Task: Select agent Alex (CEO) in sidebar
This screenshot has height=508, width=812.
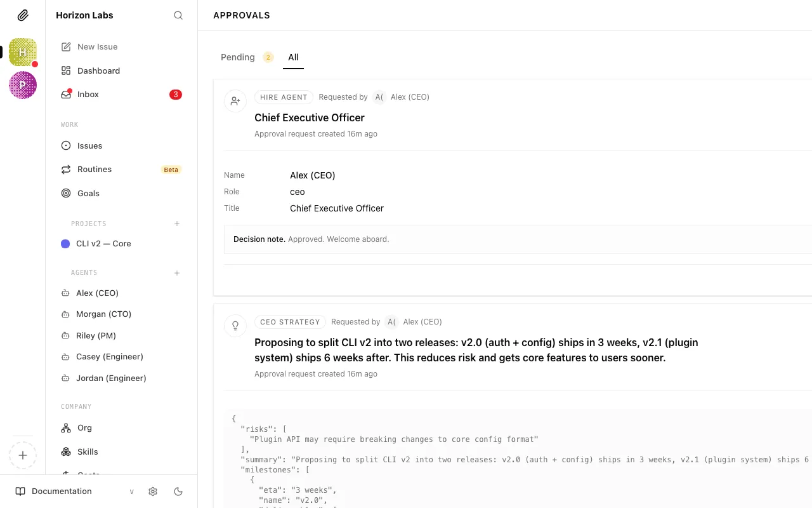Action: coord(121,293)
